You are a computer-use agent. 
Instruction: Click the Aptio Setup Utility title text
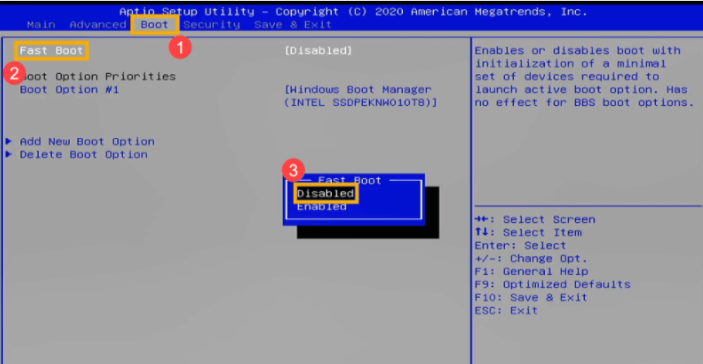pyautogui.click(x=353, y=12)
